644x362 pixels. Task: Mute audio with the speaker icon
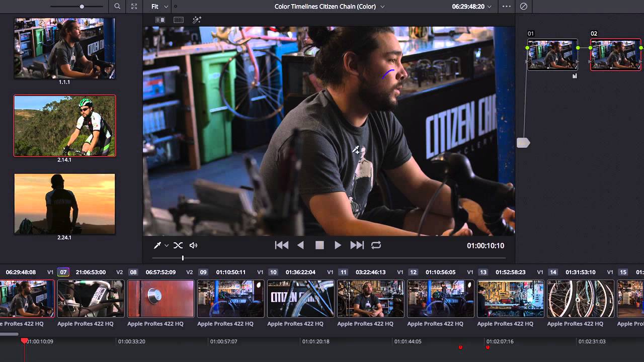(193, 245)
